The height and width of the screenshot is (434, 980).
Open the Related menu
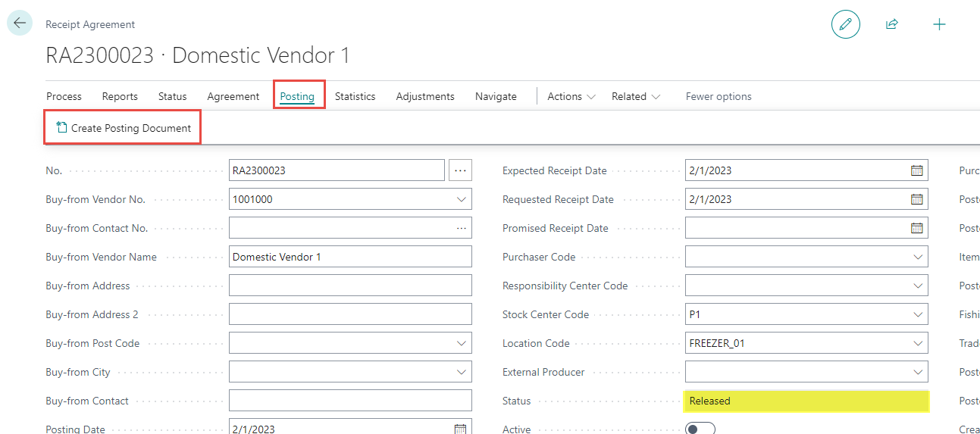635,96
